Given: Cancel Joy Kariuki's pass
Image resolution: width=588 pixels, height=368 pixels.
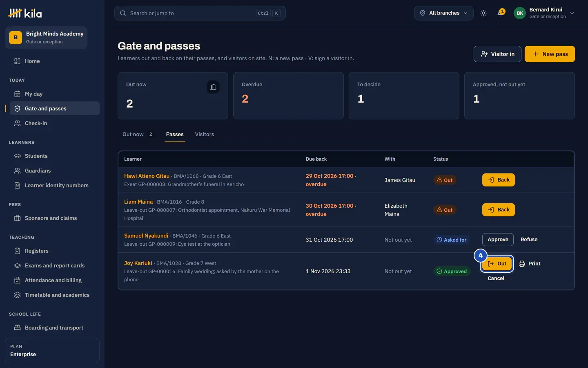Looking at the screenshot, I should pos(496,278).
